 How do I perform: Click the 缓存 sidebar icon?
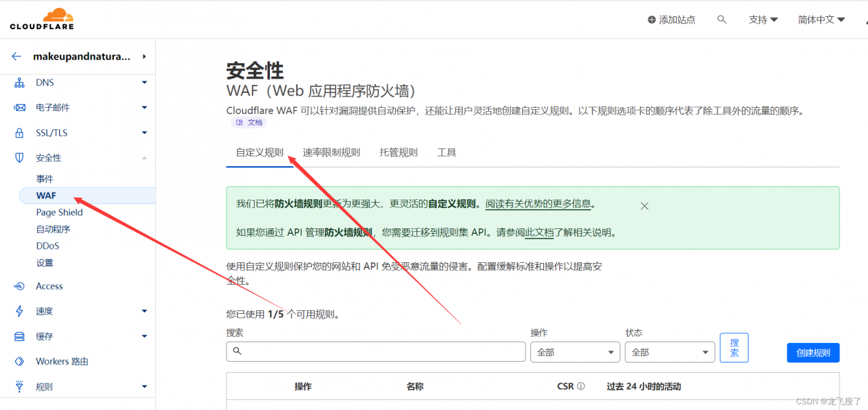[x=20, y=335]
